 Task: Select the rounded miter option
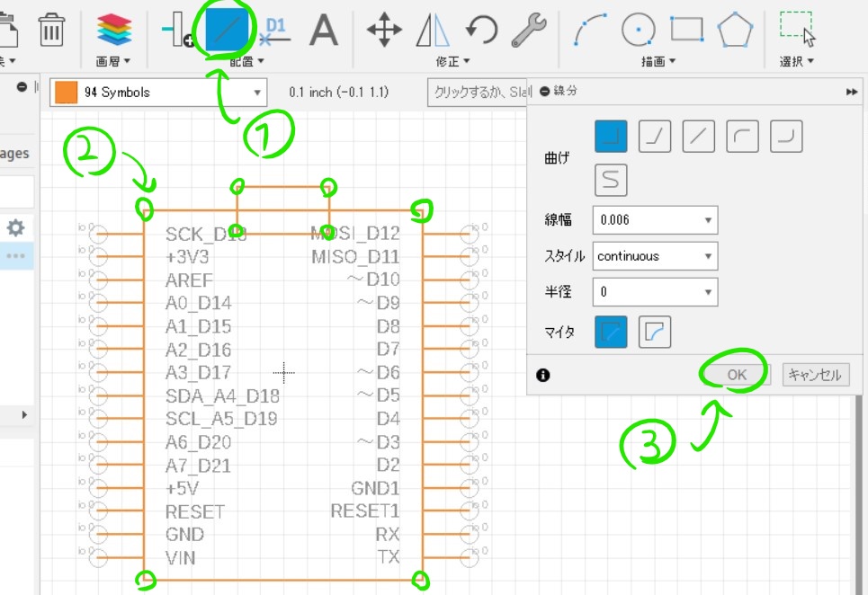(655, 332)
